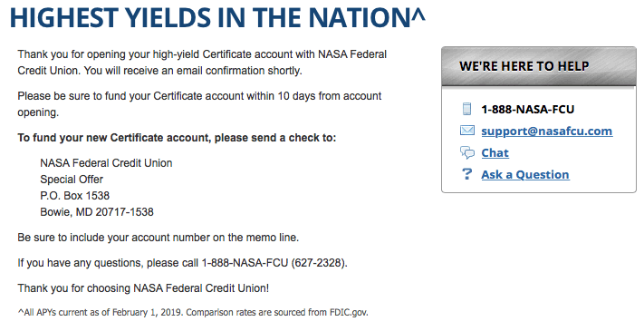Click the APY footnote mentioning FDIC.gov

click(x=193, y=313)
